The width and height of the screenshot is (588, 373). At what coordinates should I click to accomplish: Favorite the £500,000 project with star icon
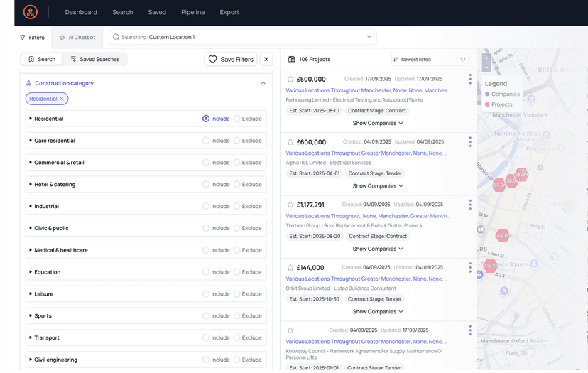click(x=290, y=80)
